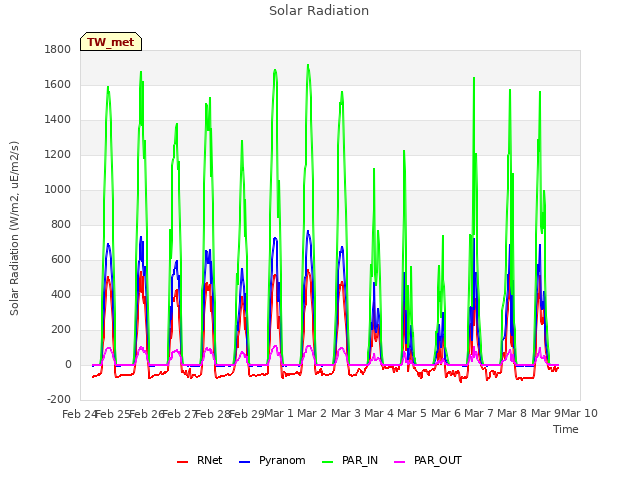Toggle the Pyranom legend entry
Viewport: 640px width, 480px height.
272,460
